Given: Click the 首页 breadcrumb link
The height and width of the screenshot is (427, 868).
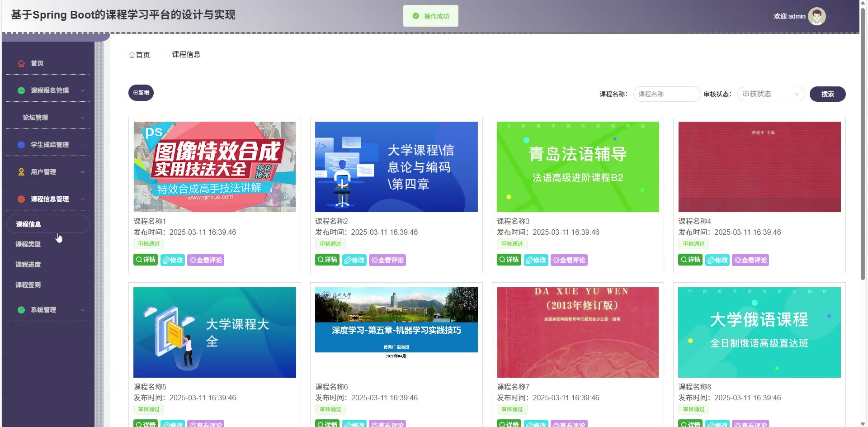Looking at the screenshot, I should (x=143, y=55).
